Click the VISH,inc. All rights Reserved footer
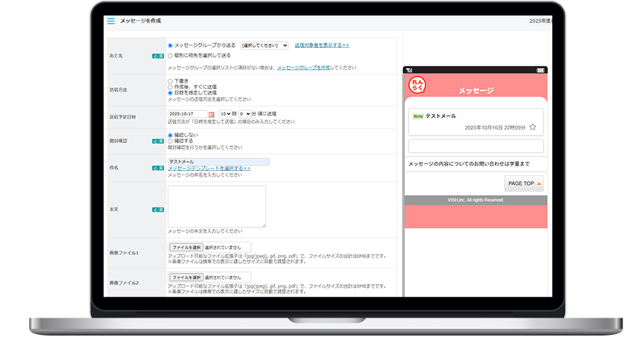This screenshot has width=644, height=343. (x=476, y=200)
